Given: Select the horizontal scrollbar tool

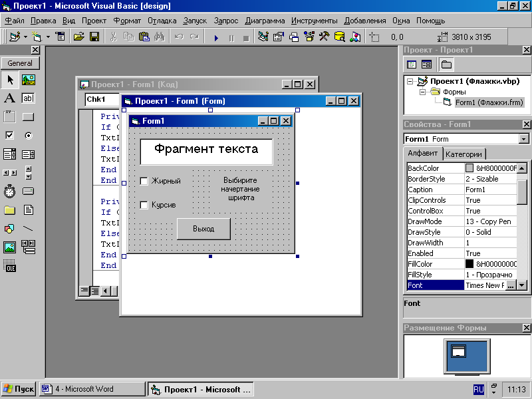Looking at the screenshot, I should coord(9,173).
